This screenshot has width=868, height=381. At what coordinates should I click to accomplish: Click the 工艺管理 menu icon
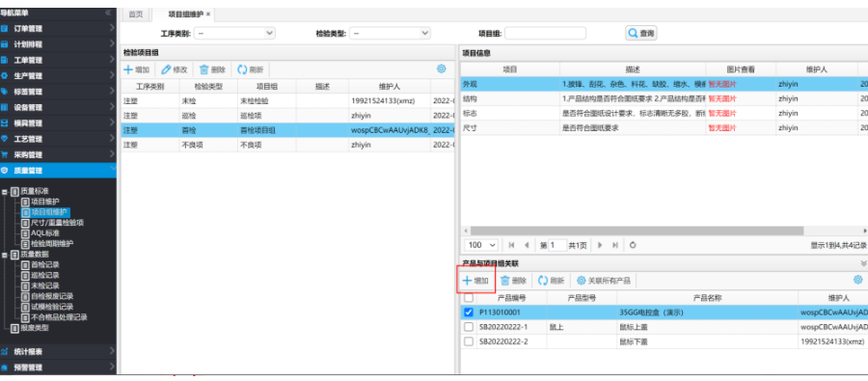[5, 139]
